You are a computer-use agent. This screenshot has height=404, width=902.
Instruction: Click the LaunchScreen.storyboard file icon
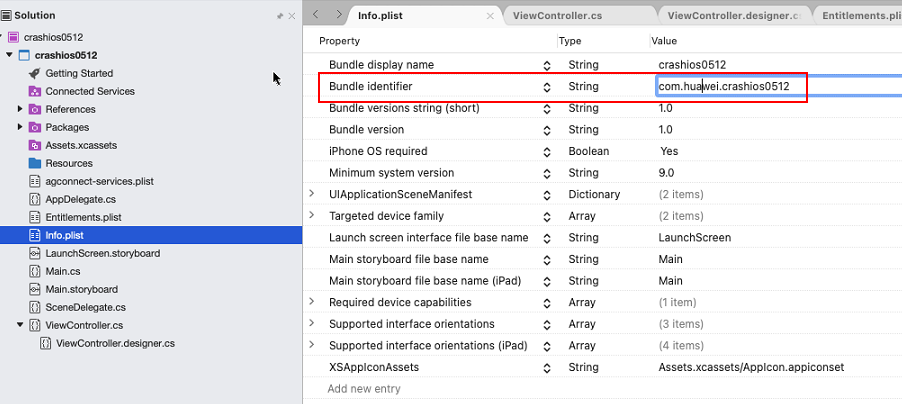coord(35,253)
